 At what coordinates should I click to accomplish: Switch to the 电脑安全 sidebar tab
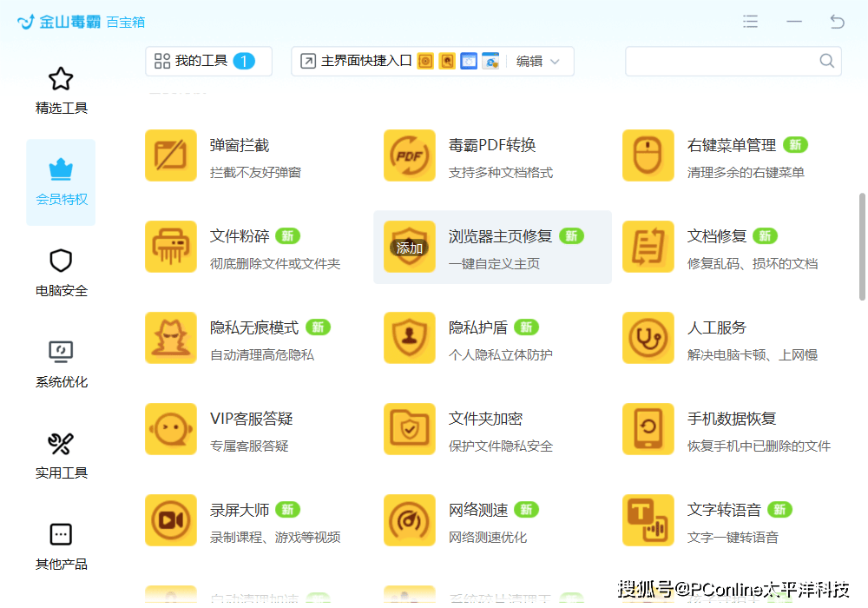coord(61,273)
